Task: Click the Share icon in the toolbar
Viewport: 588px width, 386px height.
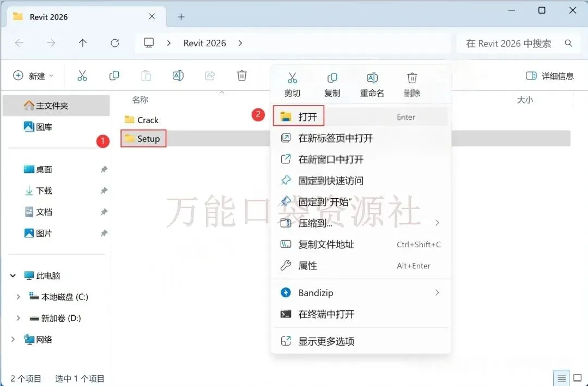Action: pos(210,76)
